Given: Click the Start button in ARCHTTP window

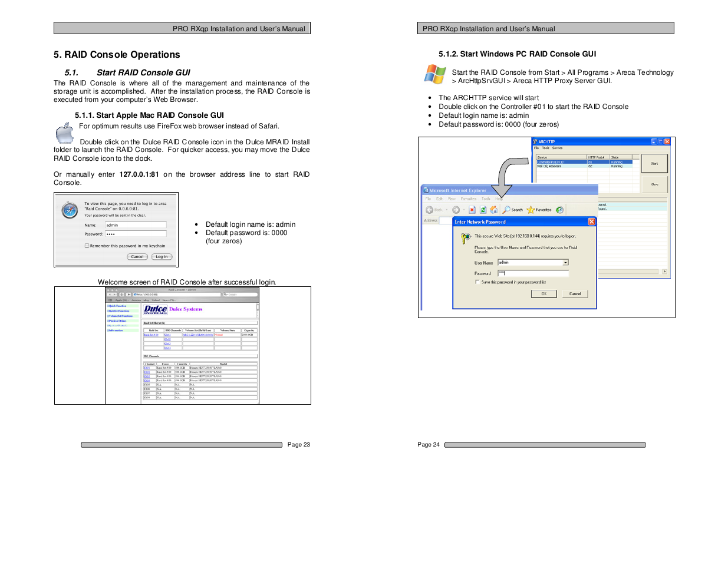Looking at the screenshot, I should [654, 163].
